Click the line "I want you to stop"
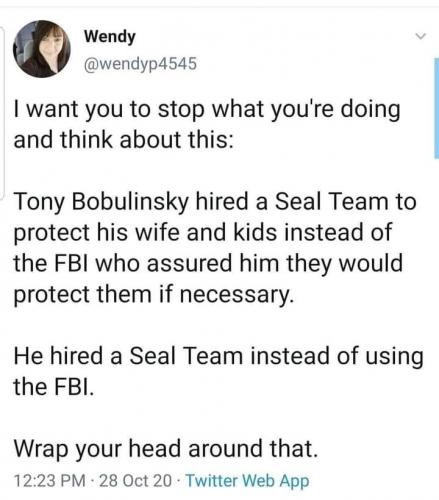The width and height of the screenshot is (439, 500). 109,110
